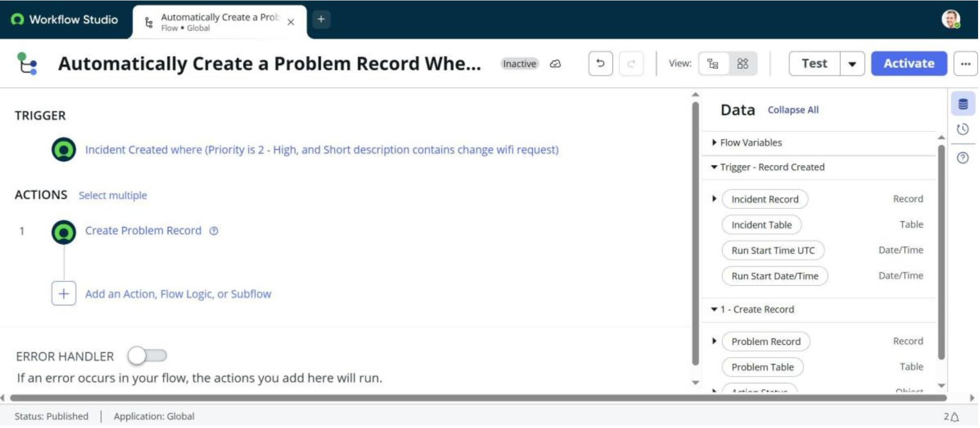This screenshot has width=980, height=428.
Task: Click the Incident Created trigger icon
Action: [64, 150]
